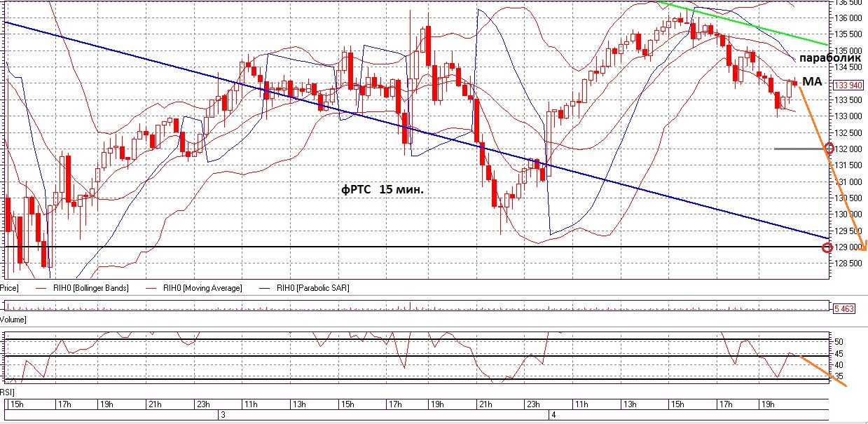The image size is (868, 424).
Task: Click the 134 500 price axis label
Action: (x=848, y=67)
